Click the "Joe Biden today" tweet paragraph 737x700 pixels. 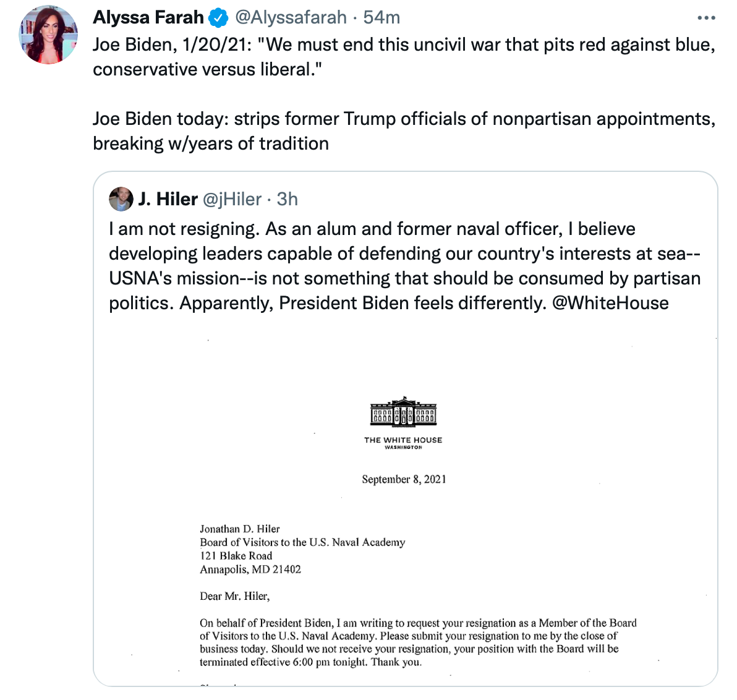click(x=404, y=131)
